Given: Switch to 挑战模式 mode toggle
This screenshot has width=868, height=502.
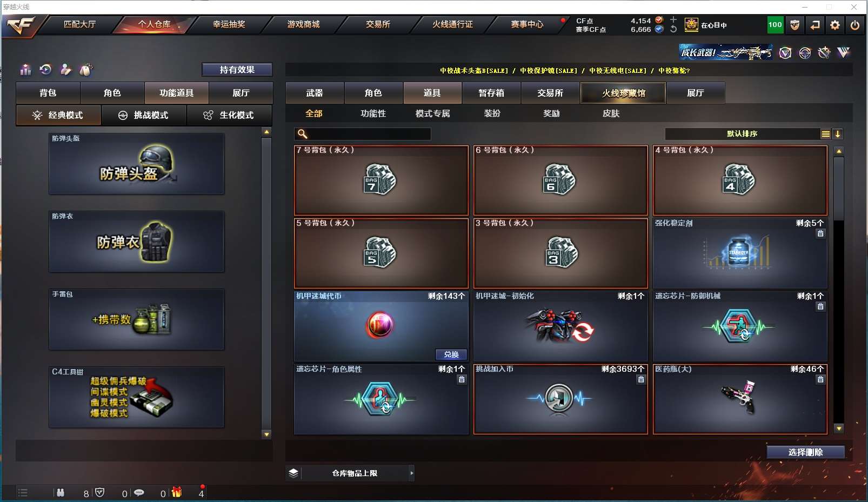Looking at the screenshot, I should coord(144,115).
